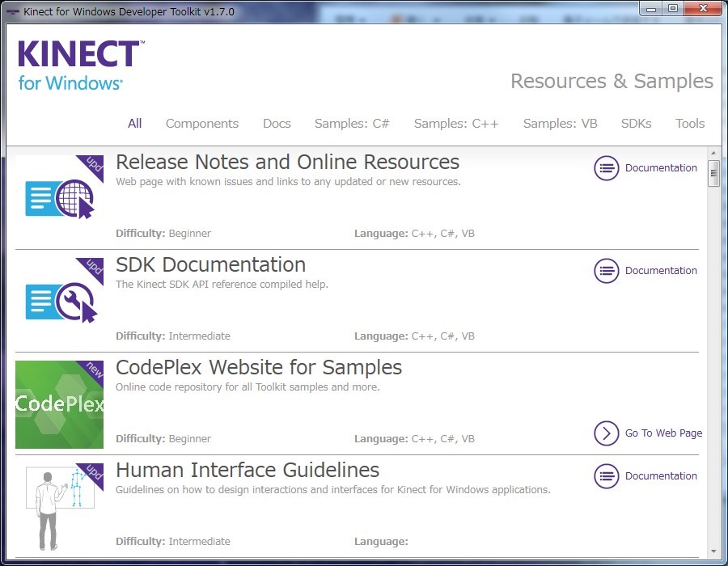This screenshot has height=566, width=728.
Task: Select the All filter tab
Action: coord(134,124)
